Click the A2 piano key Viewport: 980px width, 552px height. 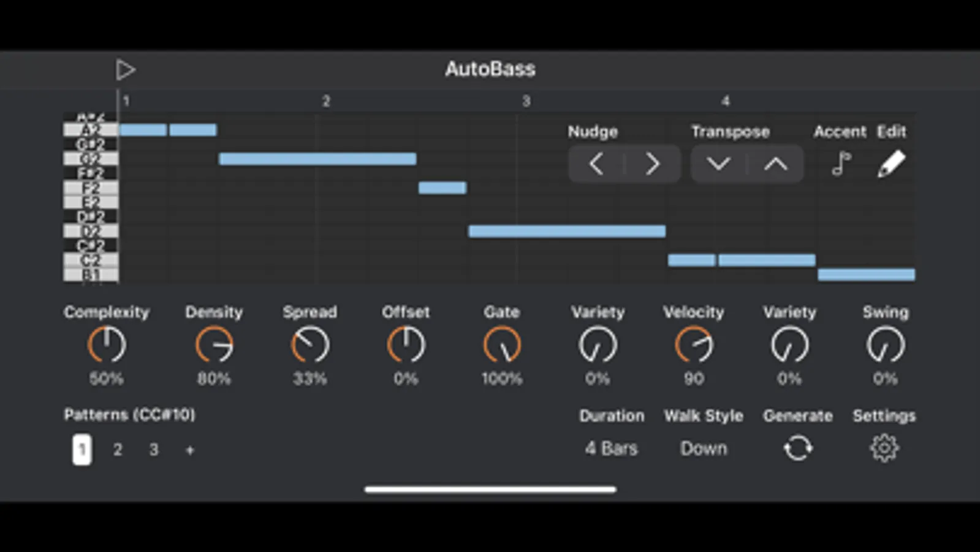click(x=91, y=130)
